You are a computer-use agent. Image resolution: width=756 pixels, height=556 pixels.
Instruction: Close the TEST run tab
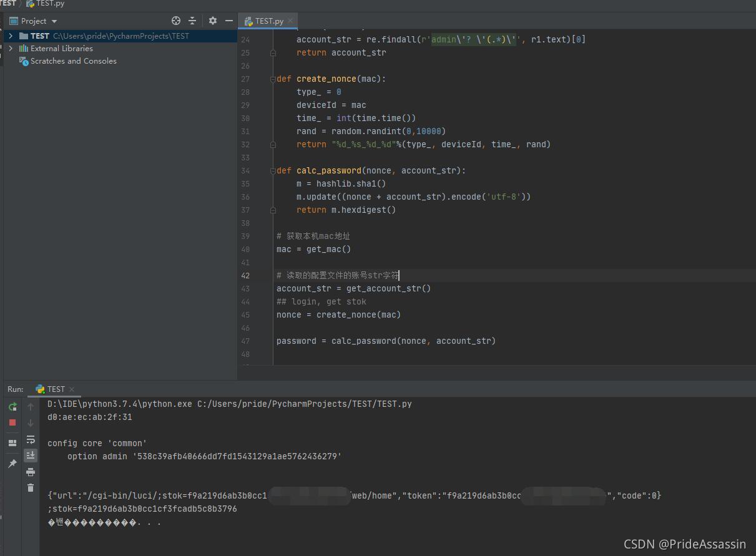coord(71,389)
